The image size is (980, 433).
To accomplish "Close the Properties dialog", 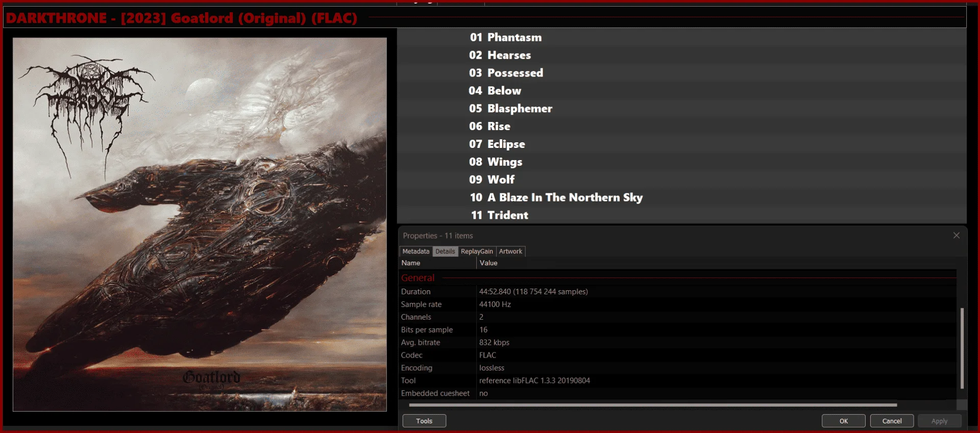I will 957,235.
